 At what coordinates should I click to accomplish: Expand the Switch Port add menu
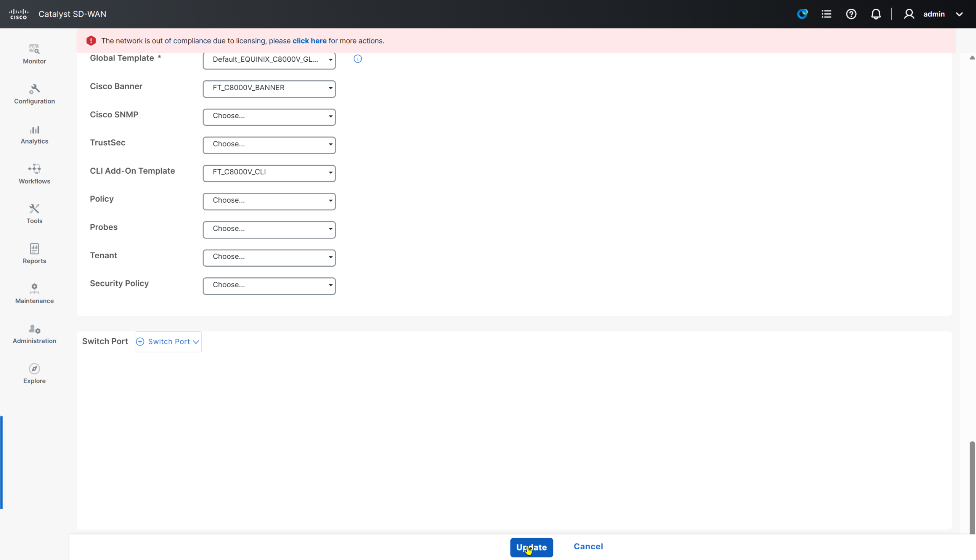coord(169,342)
